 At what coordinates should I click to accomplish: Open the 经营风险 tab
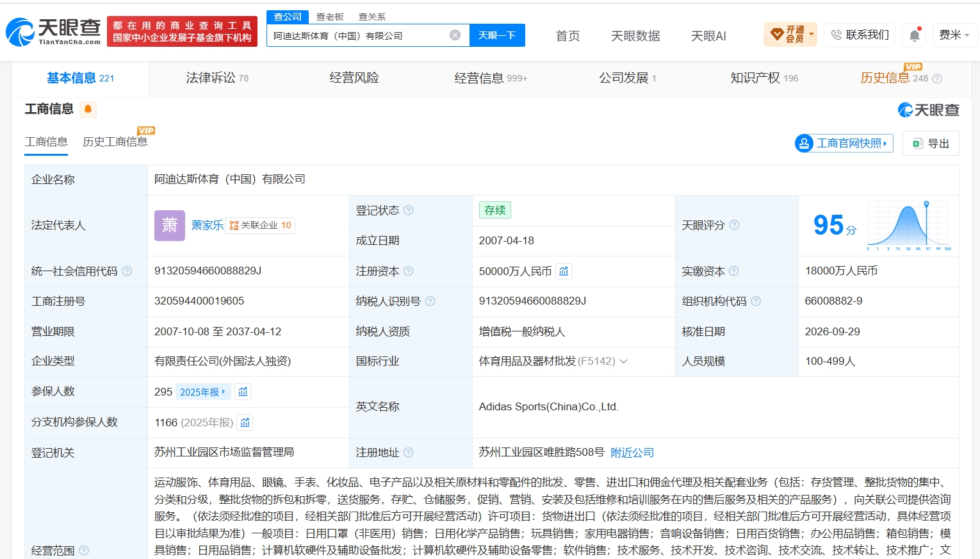(x=354, y=78)
